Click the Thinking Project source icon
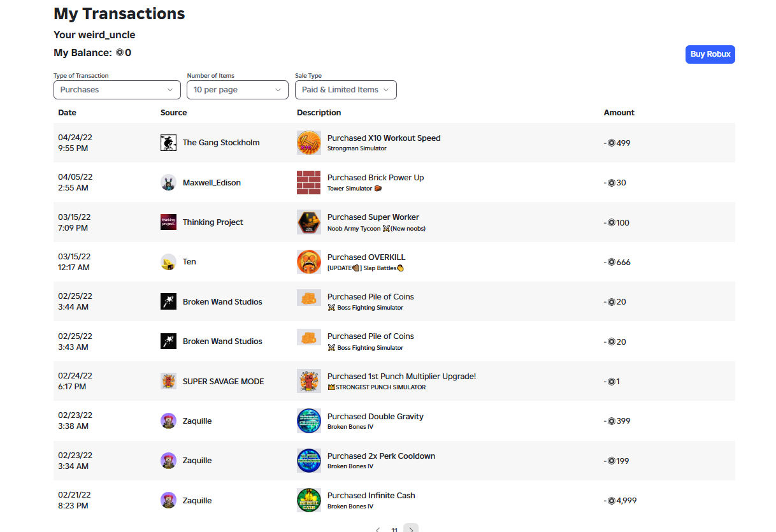776x532 pixels. [168, 222]
